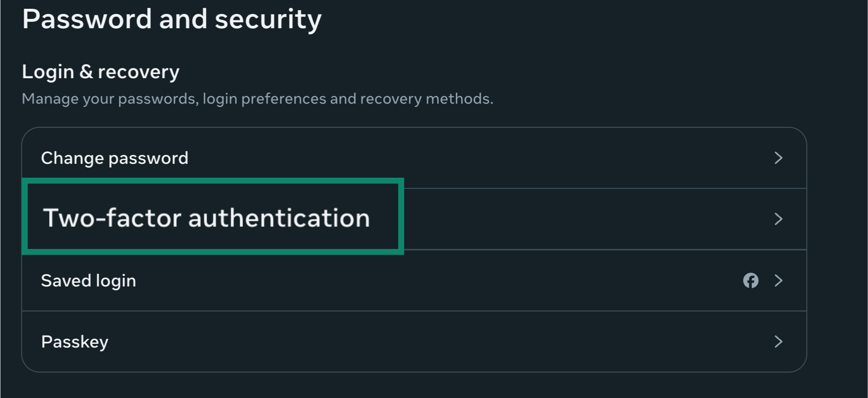868x398 pixels.
Task: Select the Passkey label
Action: pos(74,342)
